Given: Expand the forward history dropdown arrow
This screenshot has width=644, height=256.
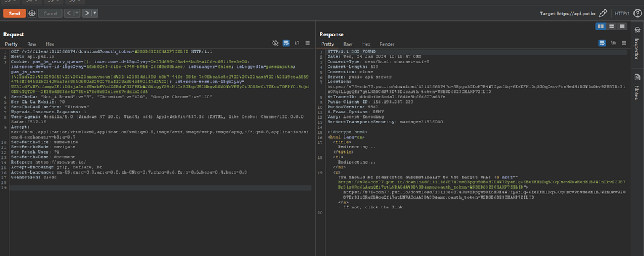Looking at the screenshot, I should [95, 13].
